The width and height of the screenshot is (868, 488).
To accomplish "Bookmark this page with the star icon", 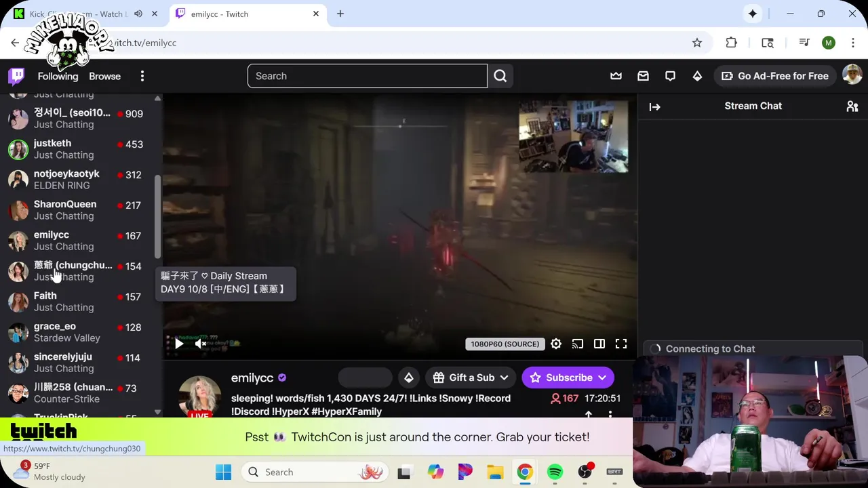I will click(697, 43).
